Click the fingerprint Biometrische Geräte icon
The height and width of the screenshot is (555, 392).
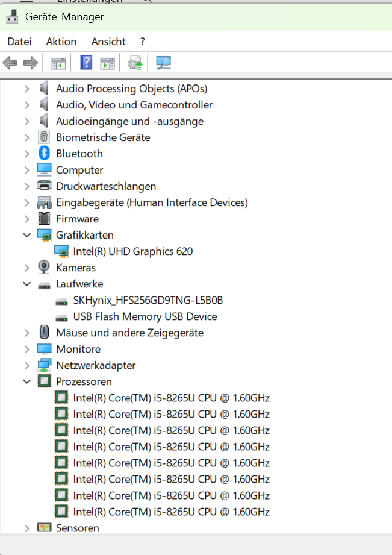tap(44, 137)
